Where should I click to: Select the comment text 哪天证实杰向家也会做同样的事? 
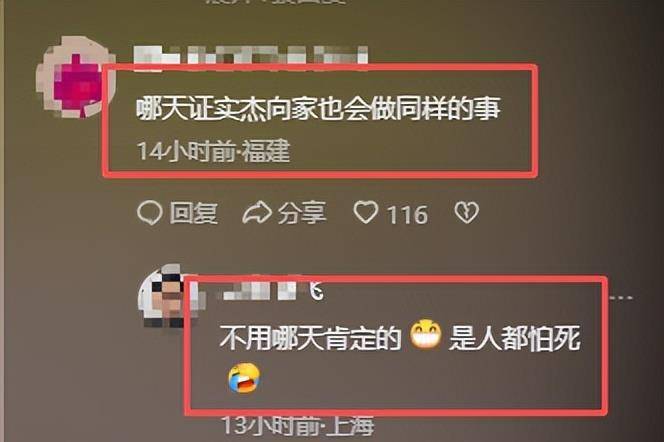point(319,108)
